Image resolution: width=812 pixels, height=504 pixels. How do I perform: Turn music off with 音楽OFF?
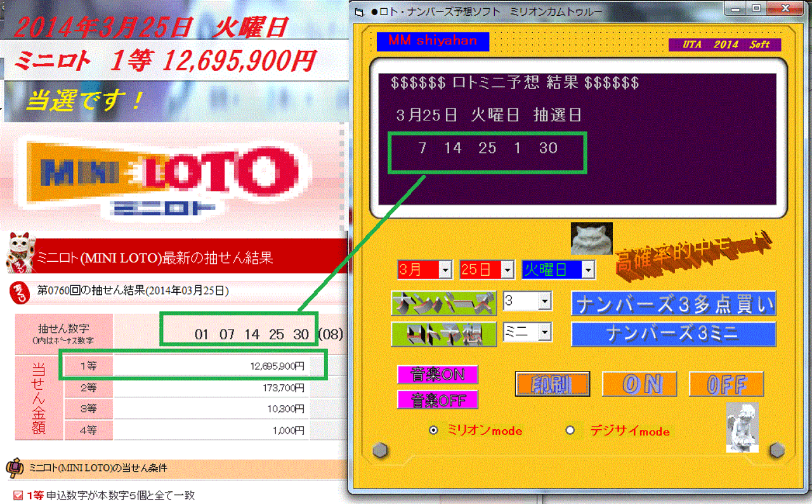[438, 400]
